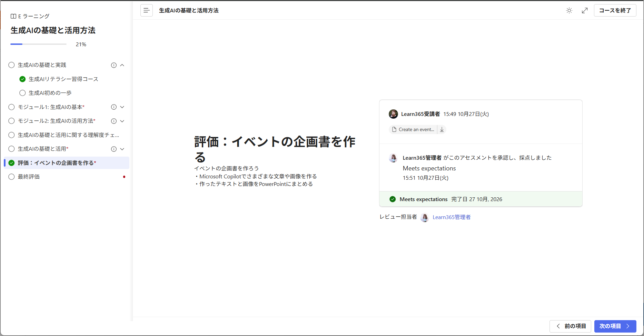Viewport: 644px width, 336px height.
Task: Open the Learn365管理者 reviewer link
Action: tap(452, 217)
